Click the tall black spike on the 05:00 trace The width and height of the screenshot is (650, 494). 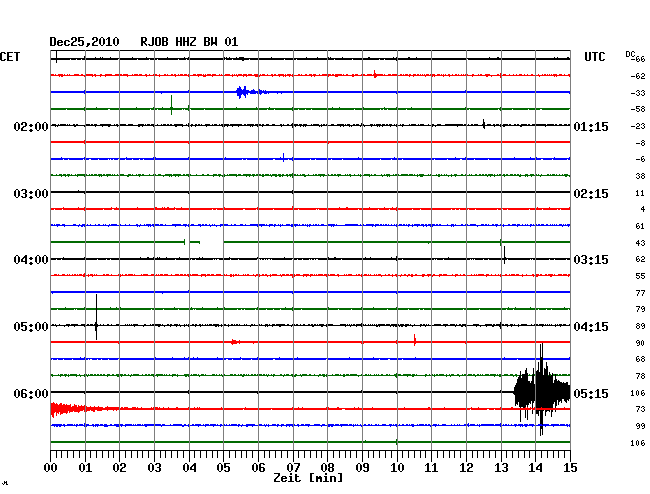[96, 317]
